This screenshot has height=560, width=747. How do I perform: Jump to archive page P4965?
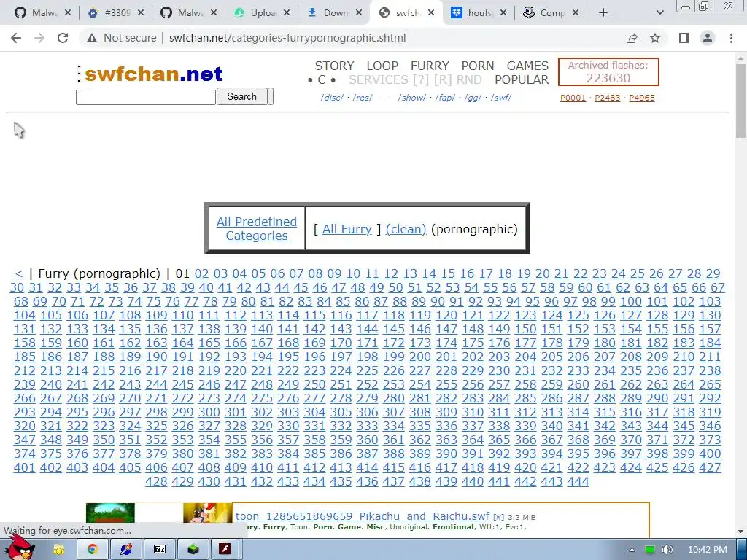pyautogui.click(x=642, y=98)
